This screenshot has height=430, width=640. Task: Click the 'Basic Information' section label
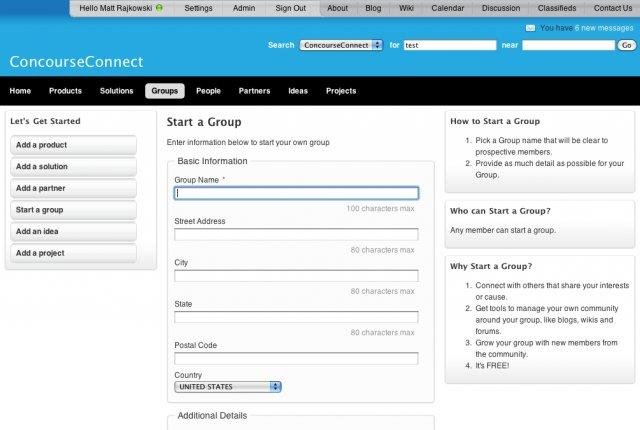pyautogui.click(x=212, y=161)
